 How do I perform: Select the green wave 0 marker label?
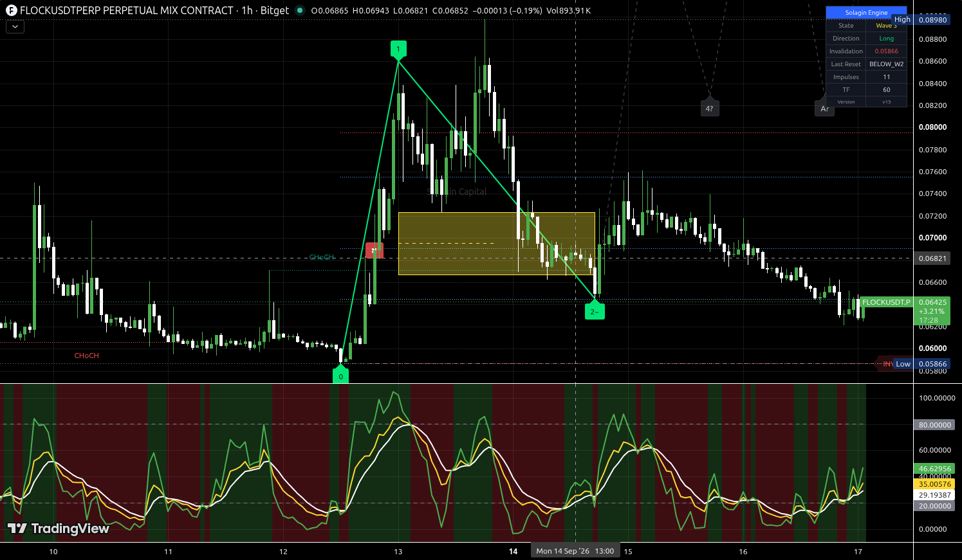coord(340,375)
